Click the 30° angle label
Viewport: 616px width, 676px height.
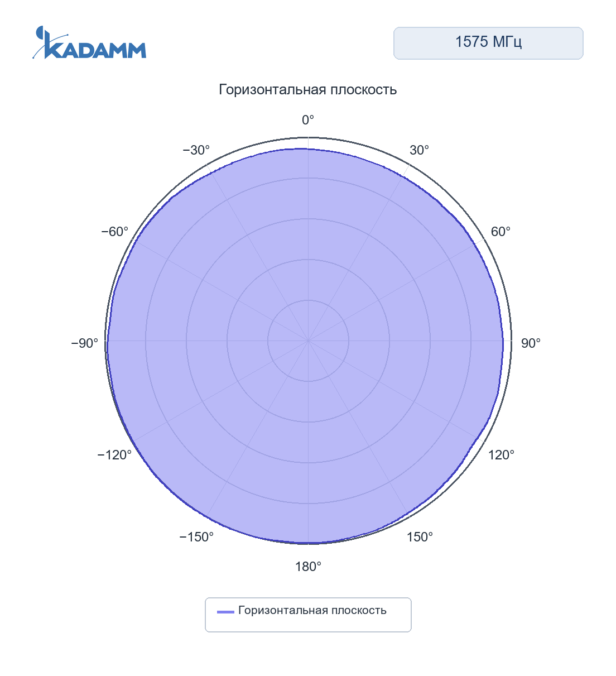pos(420,150)
